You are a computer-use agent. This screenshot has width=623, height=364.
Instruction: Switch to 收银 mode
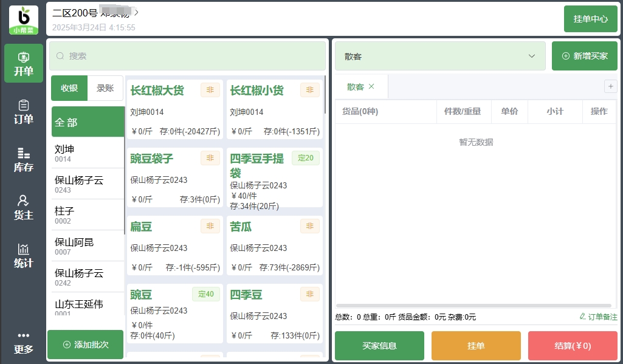(69, 88)
